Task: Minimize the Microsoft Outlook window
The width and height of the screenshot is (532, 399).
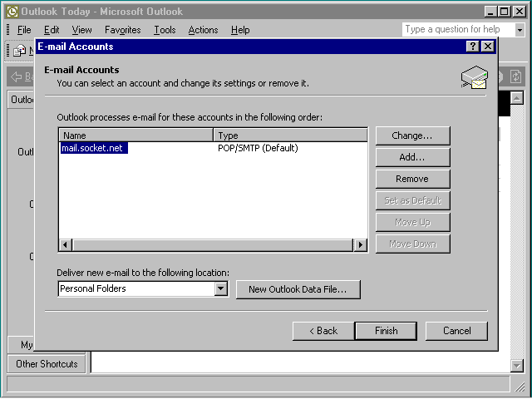Action: pyautogui.click(x=490, y=12)
